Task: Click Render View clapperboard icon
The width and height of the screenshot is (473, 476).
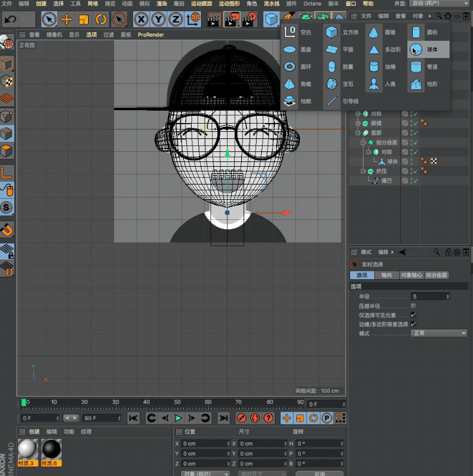Action: click(x=215, y=20)
